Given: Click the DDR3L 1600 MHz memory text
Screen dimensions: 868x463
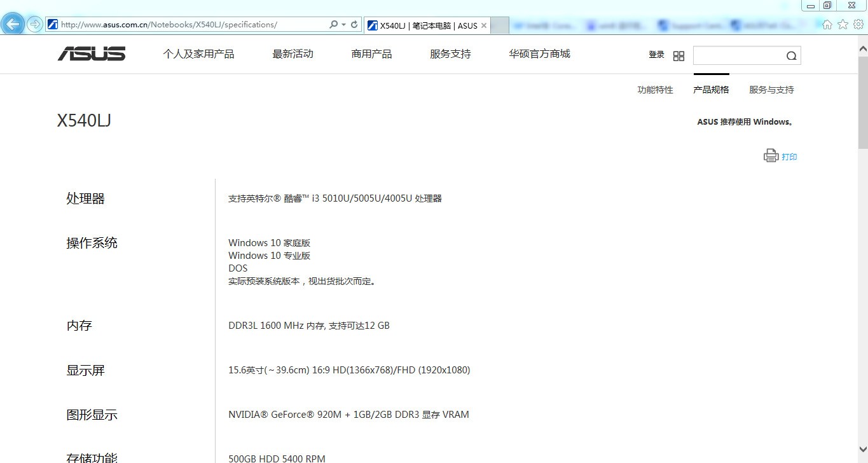Looking at the screenshot, I should click(x=309, y=326).
